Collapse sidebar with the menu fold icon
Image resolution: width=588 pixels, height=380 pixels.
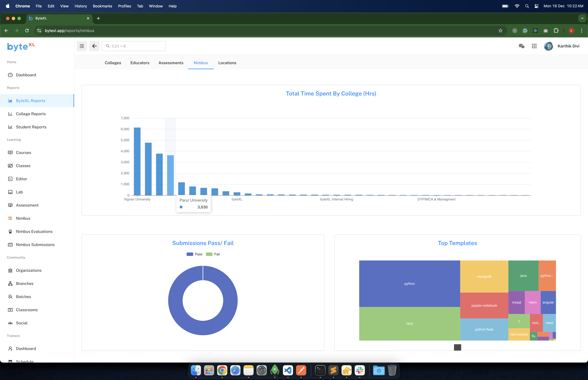(82, 46)
